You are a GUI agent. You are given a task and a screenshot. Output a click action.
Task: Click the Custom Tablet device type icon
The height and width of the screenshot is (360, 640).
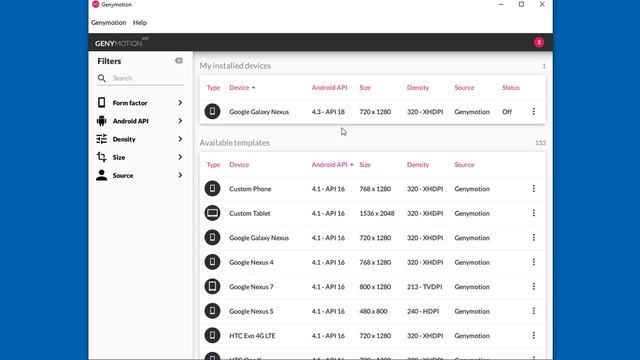[212, 213]
